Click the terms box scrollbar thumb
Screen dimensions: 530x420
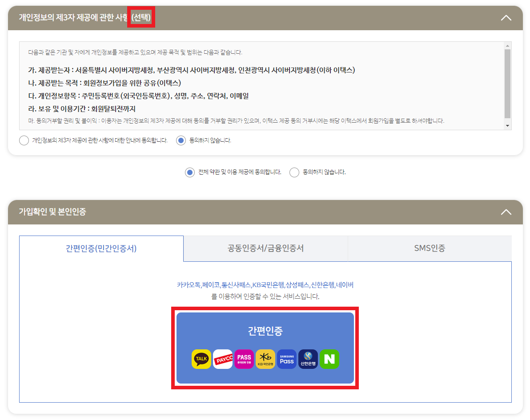coord(507,84)
